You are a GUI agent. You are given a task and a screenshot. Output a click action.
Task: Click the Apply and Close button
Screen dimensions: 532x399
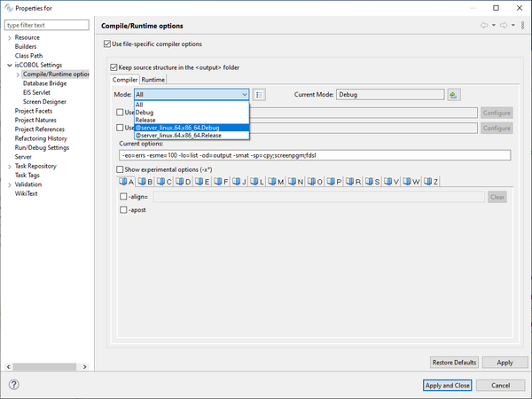tap(448, 385)
